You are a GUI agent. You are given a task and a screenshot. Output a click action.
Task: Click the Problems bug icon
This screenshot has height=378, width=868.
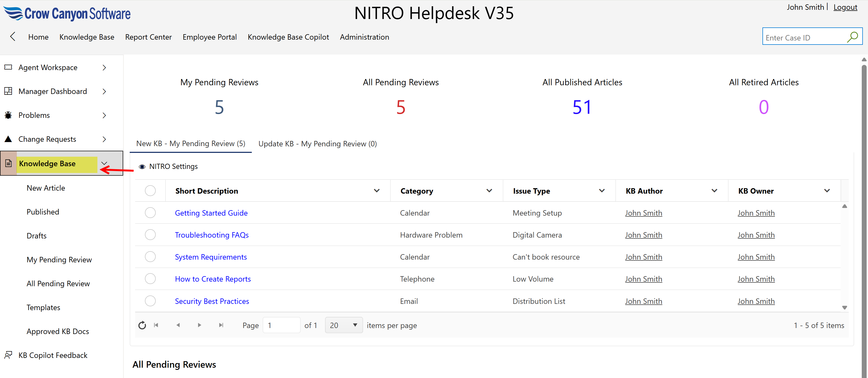coord(8,115)
